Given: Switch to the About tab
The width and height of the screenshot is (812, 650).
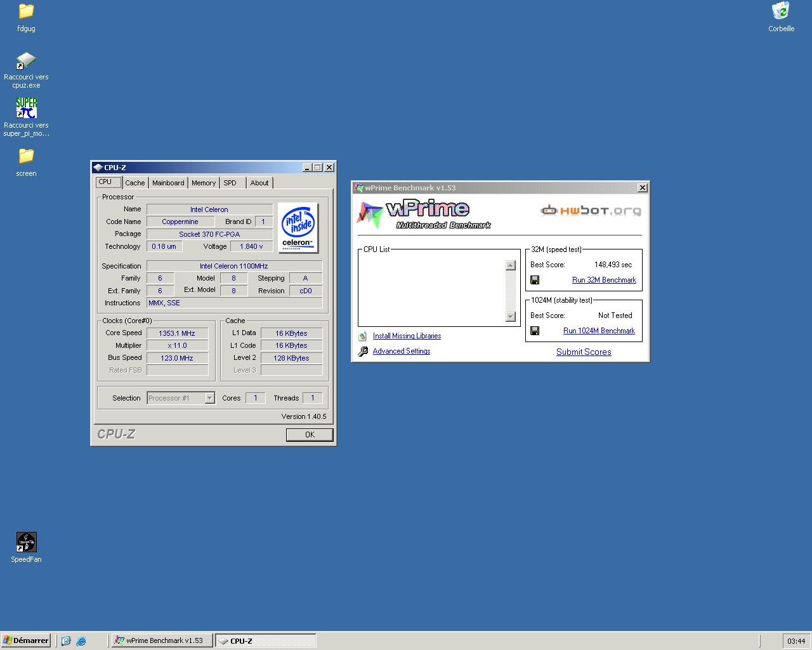Looking at the screenshot, I should click(x=259, y=183).
